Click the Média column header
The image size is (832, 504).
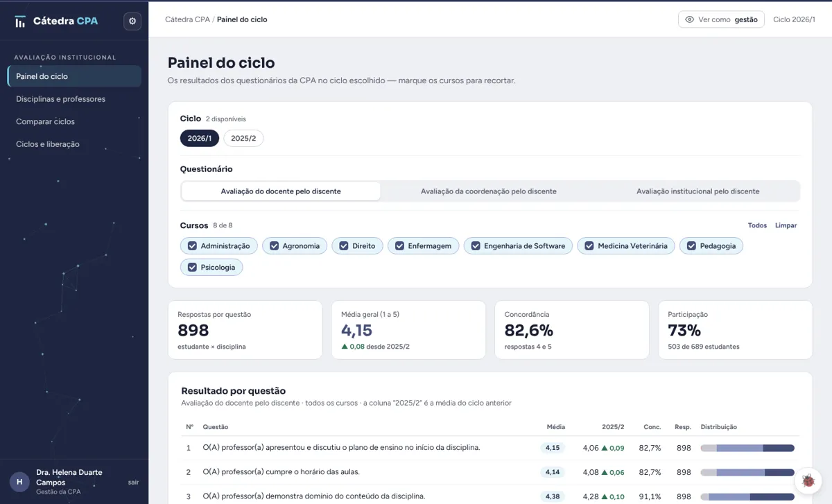click(555, 427)
